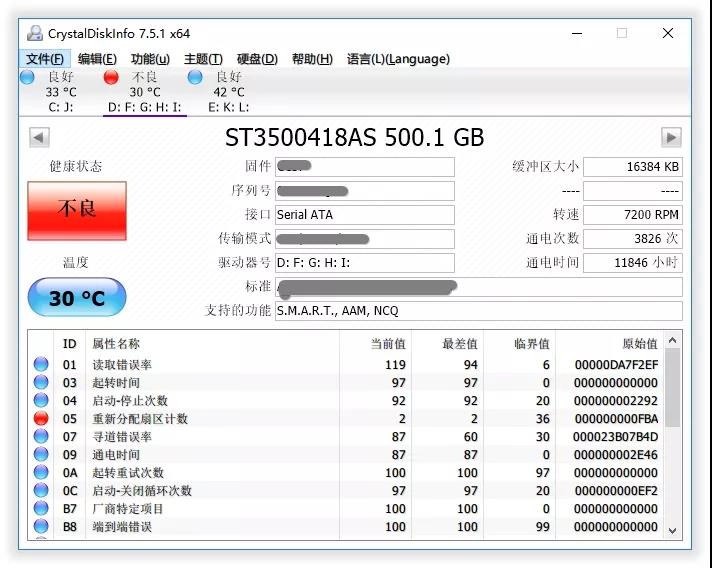Switch to disk tab 良好 42 °C
The image size is (712, 568).
pyautogui.click(x=229, y=91)
